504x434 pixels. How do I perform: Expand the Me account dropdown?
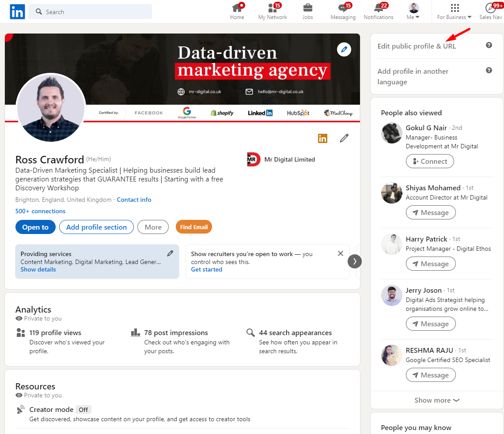coord(413,11)
